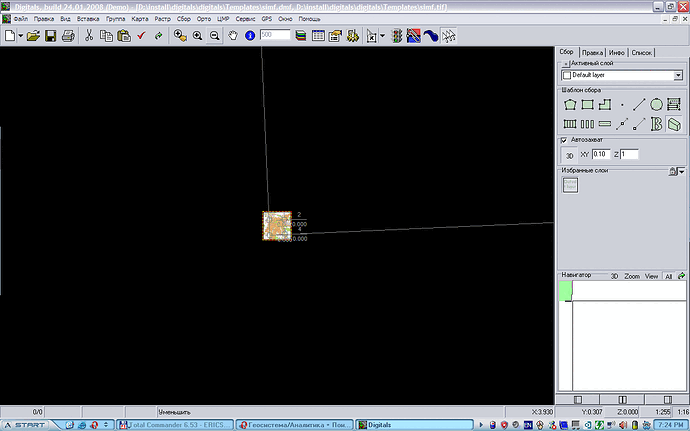Image resolution: width=690 pixels, height=431 pixels.
Task: Open the Растр menu
Action: pos(162,19)
